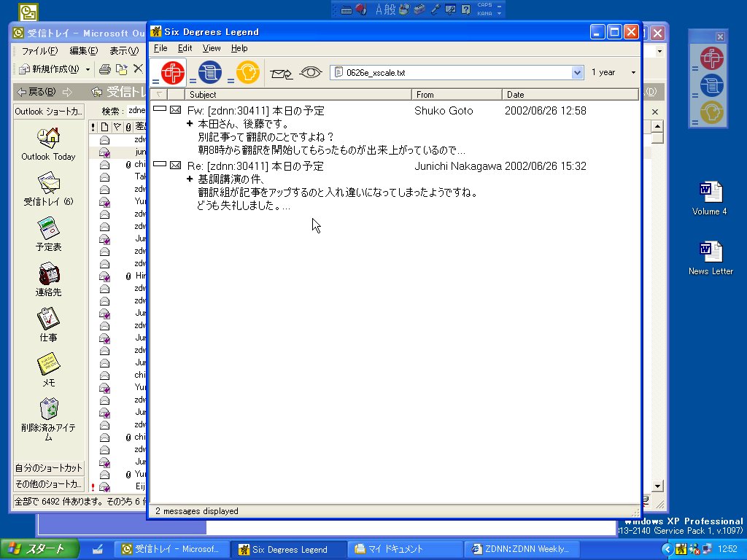Open Outlook Today shortcut in Outlook bar
This screenshot has height=560, width=747.
[48, 143]
